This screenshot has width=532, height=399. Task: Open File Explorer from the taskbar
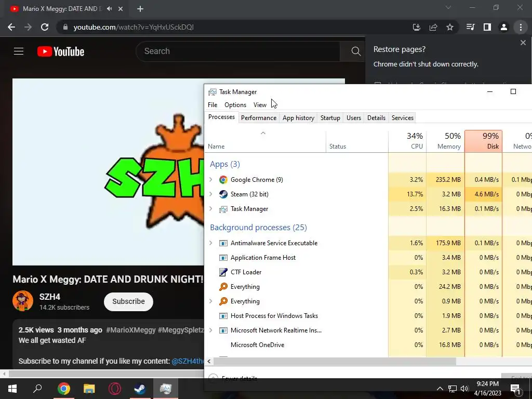pos(89,389)
